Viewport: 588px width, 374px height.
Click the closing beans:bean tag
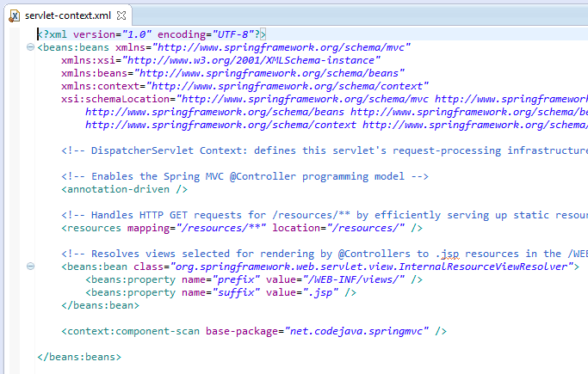(101, 305)
